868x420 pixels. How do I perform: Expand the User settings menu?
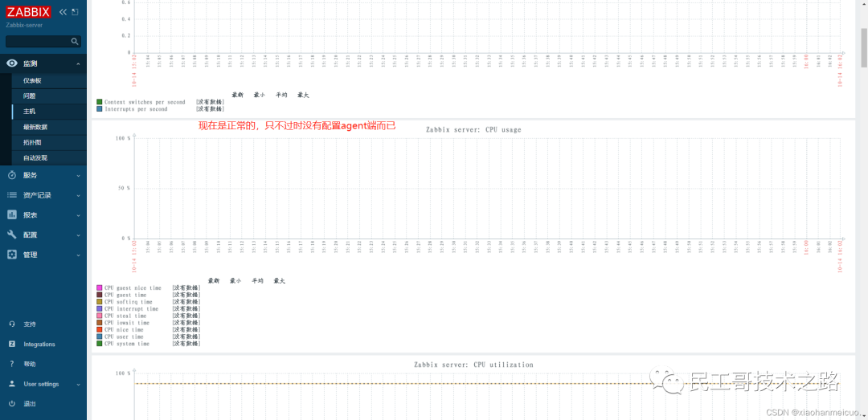(78, 384)
